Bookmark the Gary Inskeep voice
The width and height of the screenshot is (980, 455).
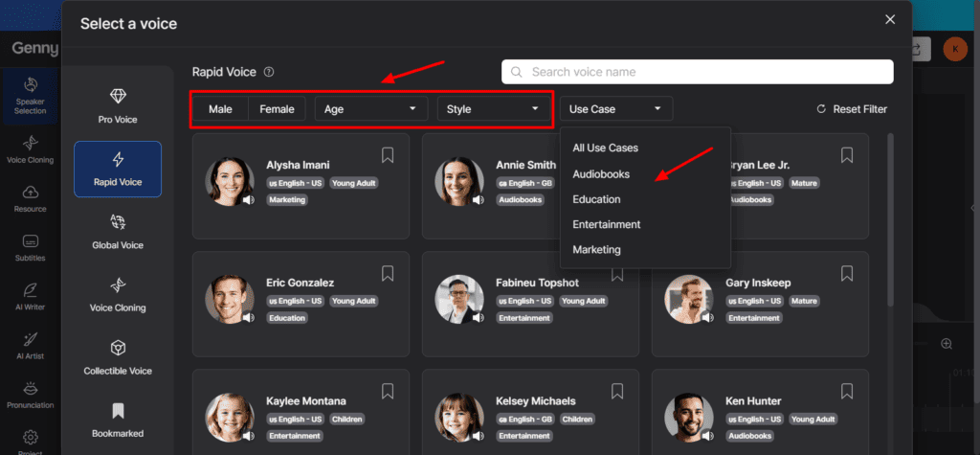847,273
